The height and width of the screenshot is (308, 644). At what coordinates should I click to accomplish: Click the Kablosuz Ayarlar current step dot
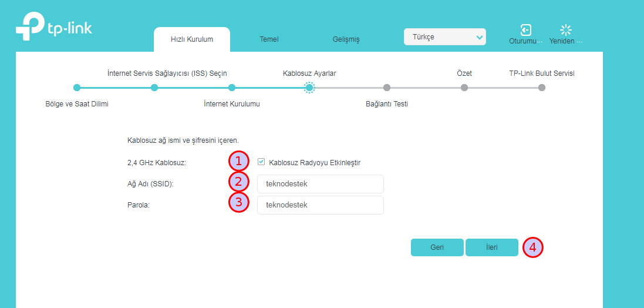click(309, 88)
